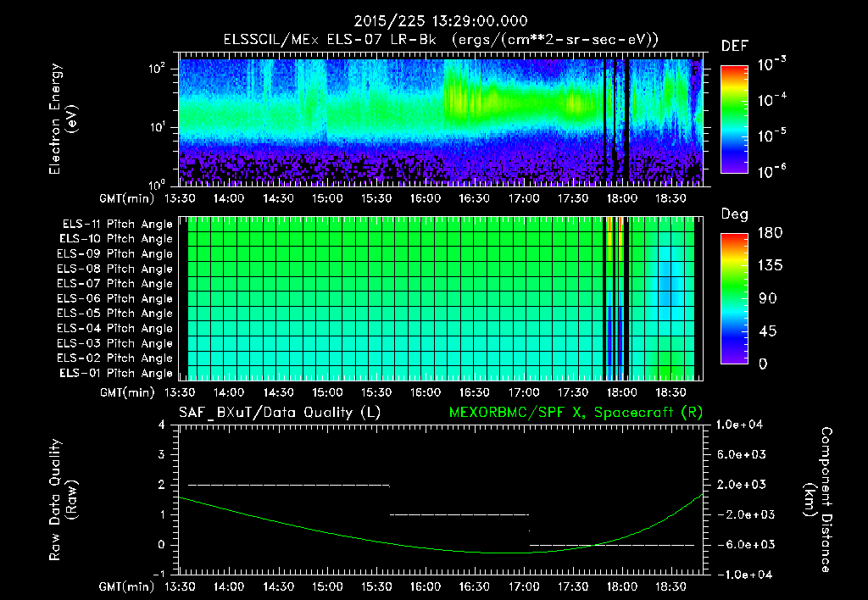Select the ELS-01 Pitch Angle row label
Image resolution: width=868 pixels, height=600 pixels.
pyautogui.click(x=116, y=374)
